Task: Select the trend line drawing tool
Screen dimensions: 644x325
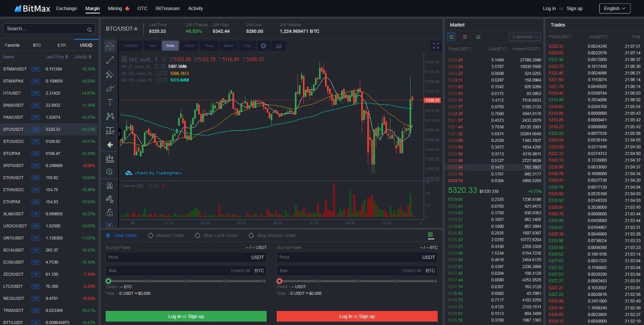Action: tap(110, 60)
